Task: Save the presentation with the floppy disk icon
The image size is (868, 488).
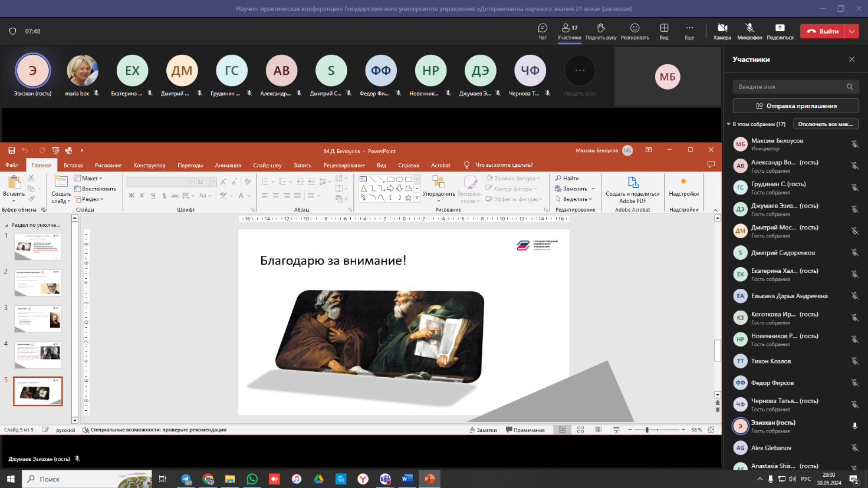Action: [x=11, y=151]
